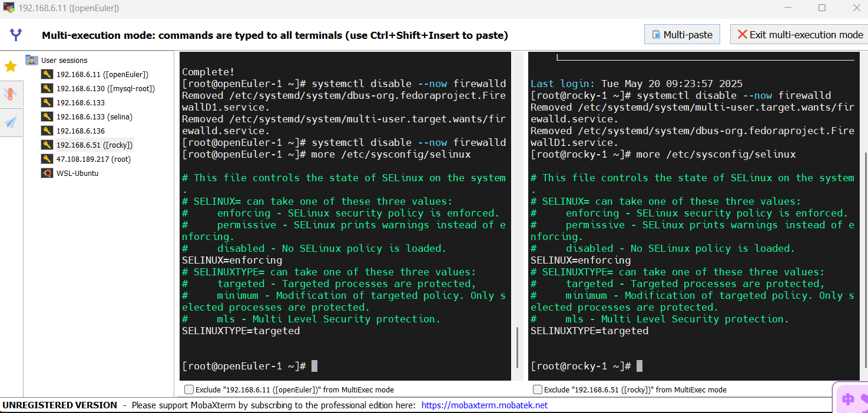The image size is (868, 413).
Task: Click the Last login line in rocky terminal
Action: [637, 84]
